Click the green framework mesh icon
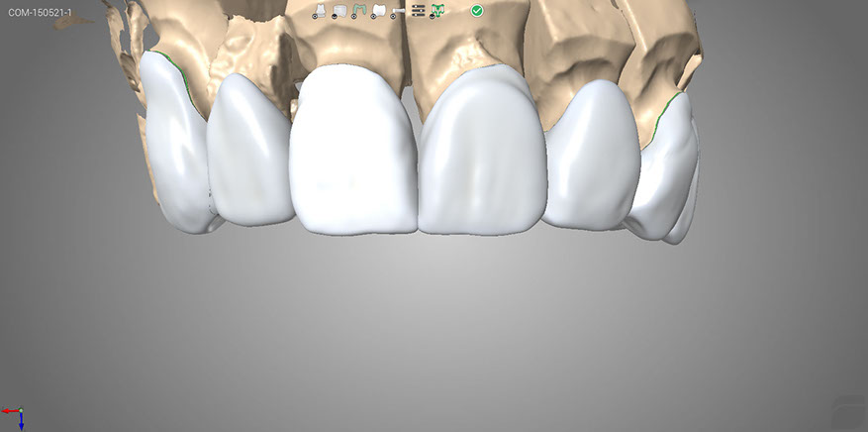The height and width of the screenshot is (432, 868). (x=437, y=10)
